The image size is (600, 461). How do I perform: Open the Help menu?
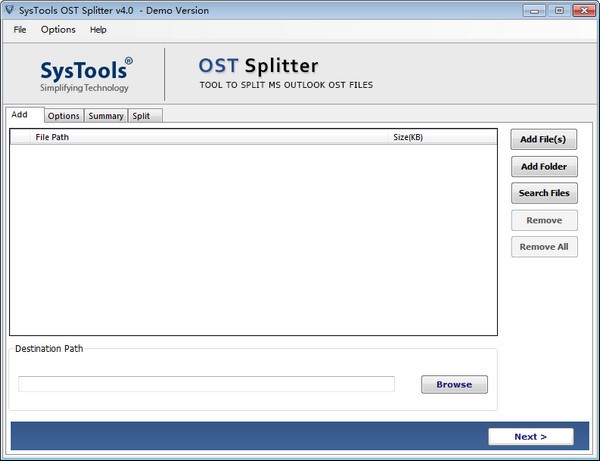coord(98,30)
